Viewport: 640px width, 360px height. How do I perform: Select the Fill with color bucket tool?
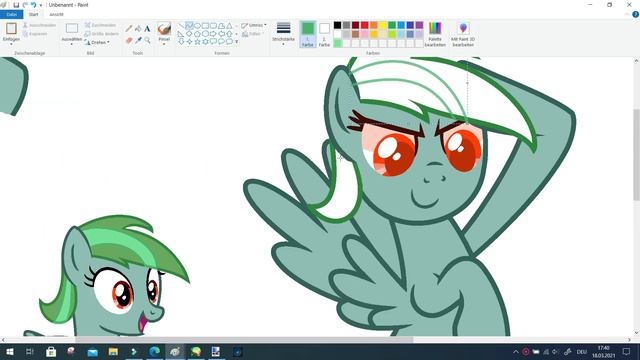tap(138, 29)
